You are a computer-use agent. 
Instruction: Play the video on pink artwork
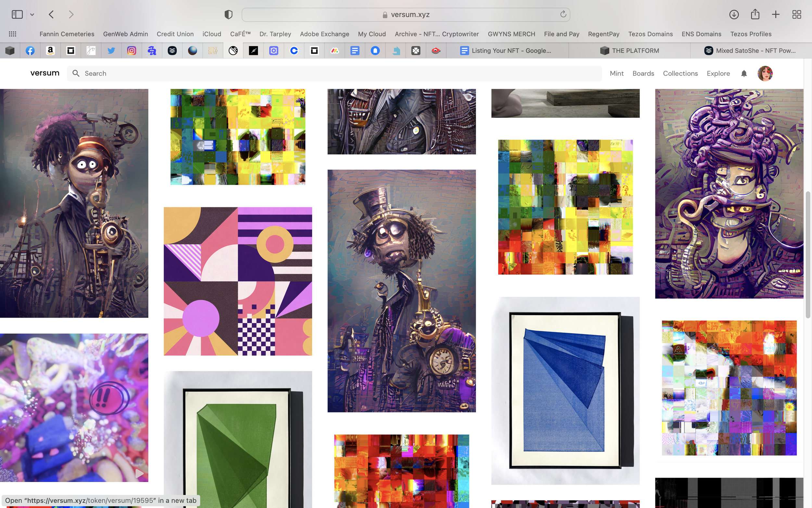tap(139, 474)
